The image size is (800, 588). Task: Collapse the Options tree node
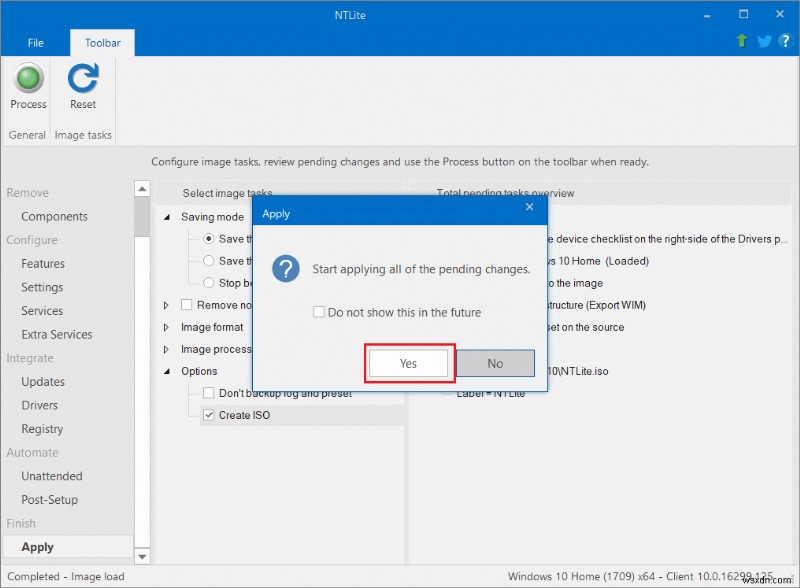pyautogui.click(x=166, y=371)
